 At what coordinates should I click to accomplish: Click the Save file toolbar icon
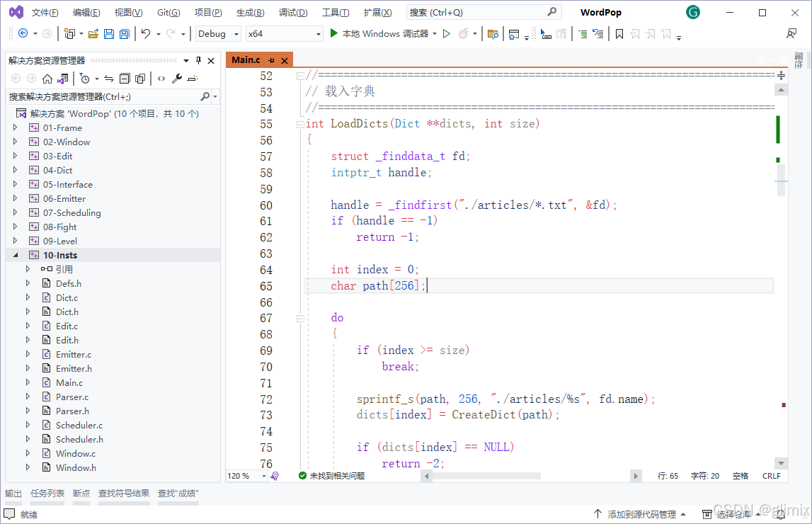(109, 34)
